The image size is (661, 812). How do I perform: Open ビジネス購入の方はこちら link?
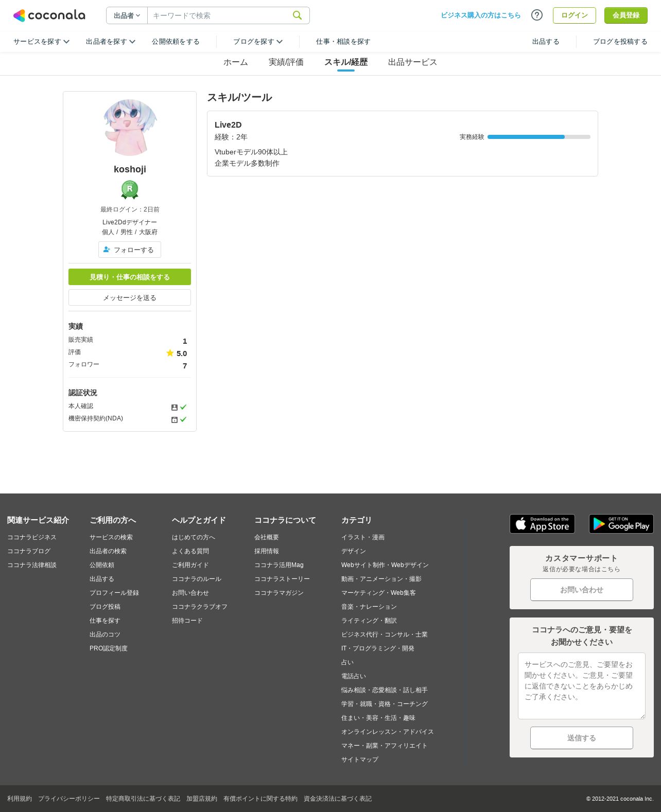click(481, 15)
